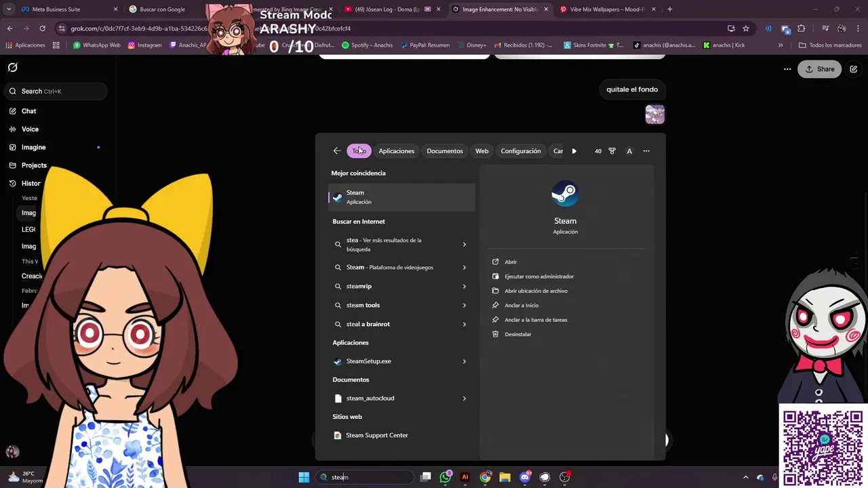Screen dimensions: 868x488
Task: Open the attached image thumbnail in chat
Action: coord(654,115)
